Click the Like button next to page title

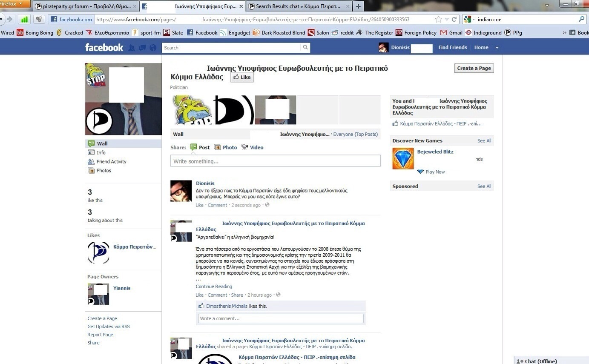[242, 77]
